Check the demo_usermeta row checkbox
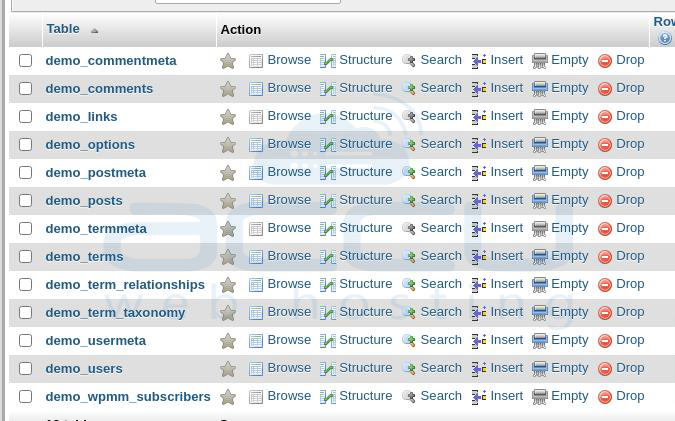The width and height of the screenshot is (675, 421). pos(25,341)
